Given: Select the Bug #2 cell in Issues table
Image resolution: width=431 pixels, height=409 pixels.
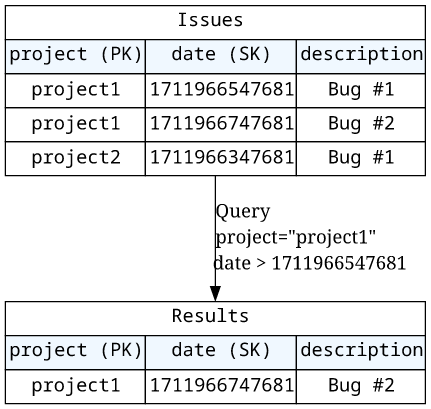Looking at the screenshot, I should coord(361,125).
